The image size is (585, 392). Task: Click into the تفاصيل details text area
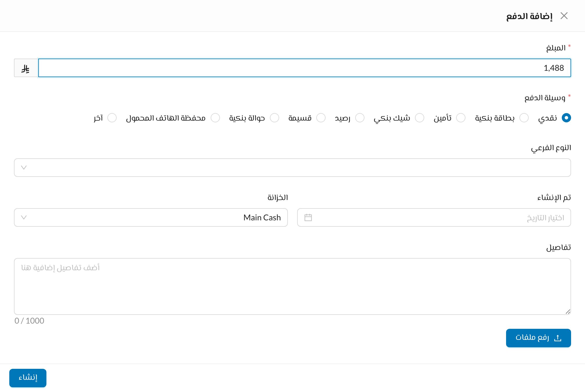point(292,286)
